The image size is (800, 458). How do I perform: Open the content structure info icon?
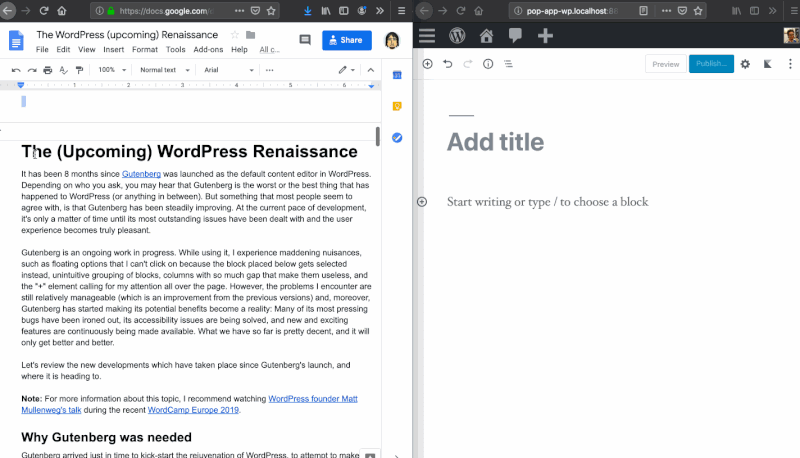(488, 64)
